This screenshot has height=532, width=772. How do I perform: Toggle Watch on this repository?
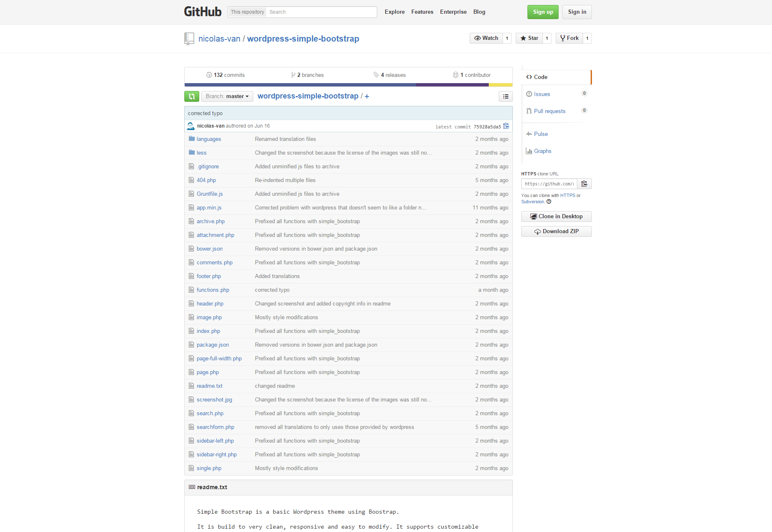486,38
